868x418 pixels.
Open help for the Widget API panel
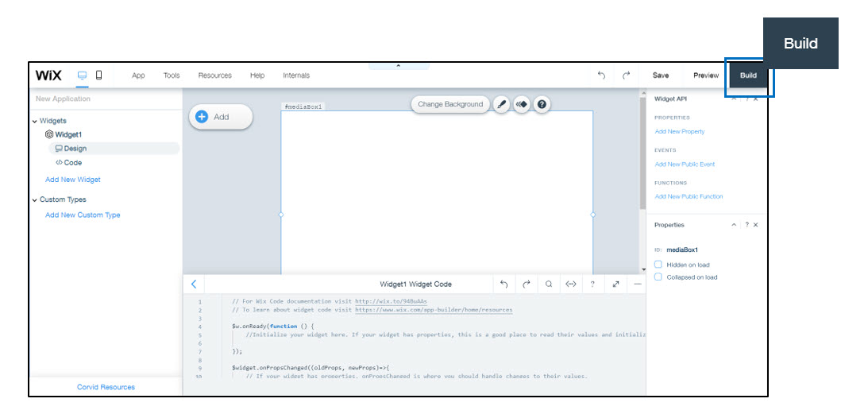pos(746,99)
